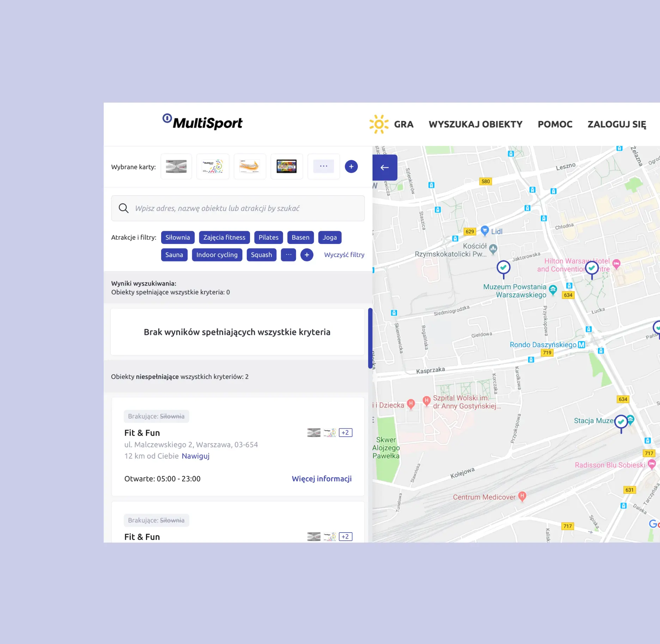The width and height of the screenshot is (660, 644).
Task: Open Więcej informacji for Fit & Fun
Action: 322,479
